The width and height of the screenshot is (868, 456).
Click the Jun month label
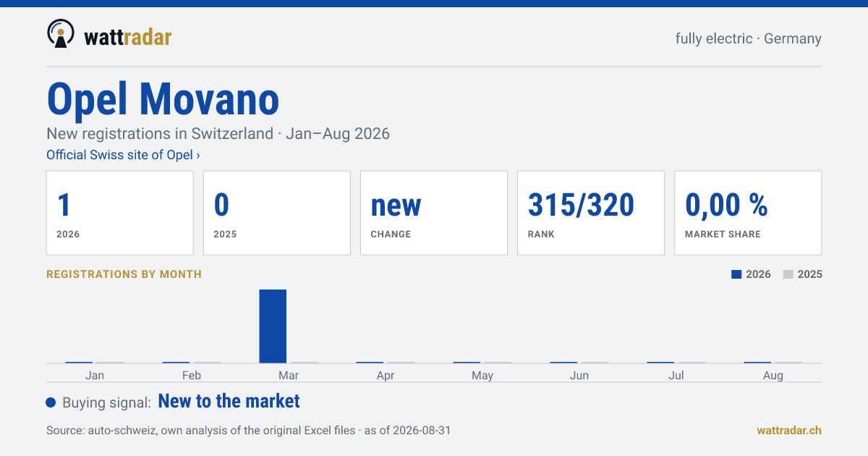pyautogui.click(x=579, y=375)
